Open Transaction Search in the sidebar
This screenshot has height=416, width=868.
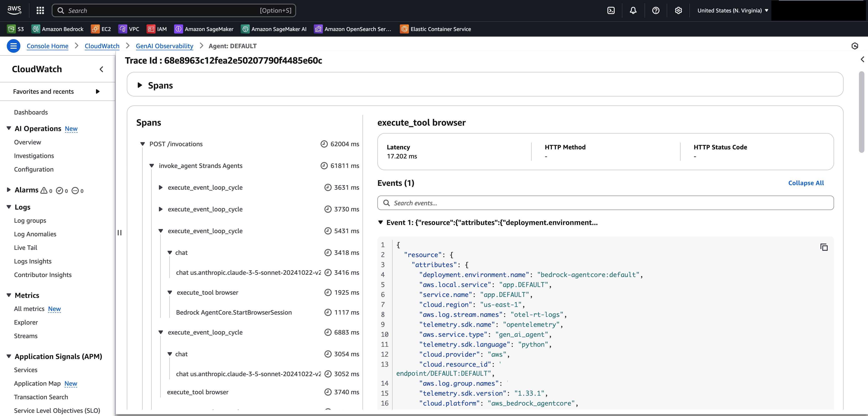41,397
